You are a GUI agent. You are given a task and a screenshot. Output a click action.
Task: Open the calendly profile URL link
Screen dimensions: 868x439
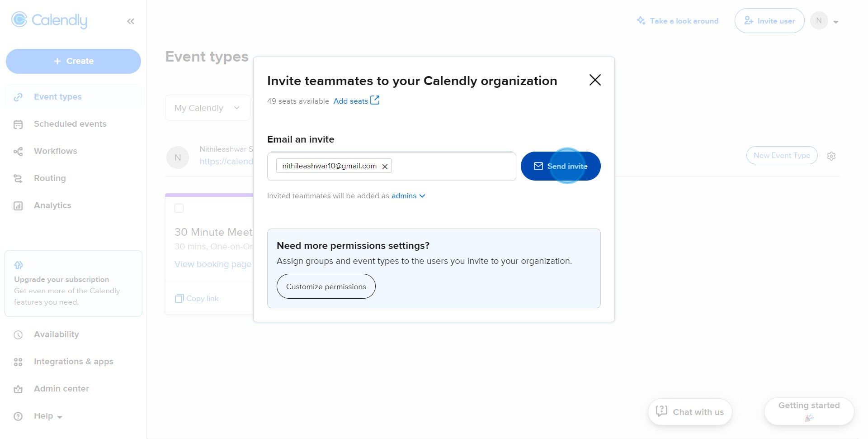(x=226, y=162)
